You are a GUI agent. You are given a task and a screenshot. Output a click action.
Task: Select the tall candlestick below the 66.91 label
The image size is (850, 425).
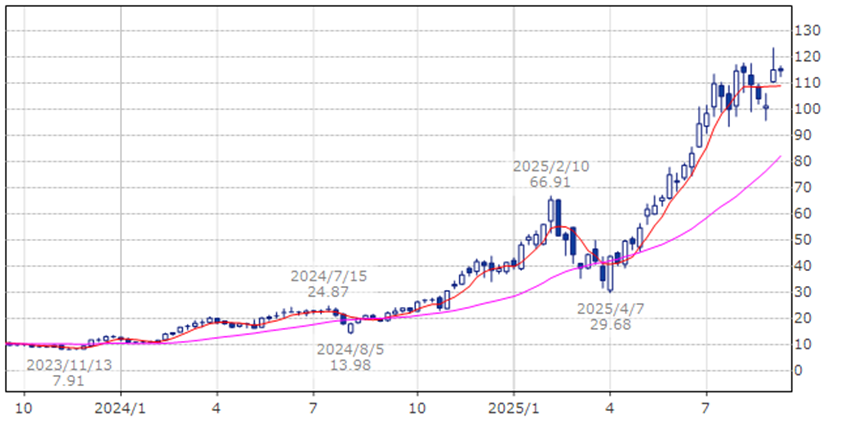tap(551, 213)
